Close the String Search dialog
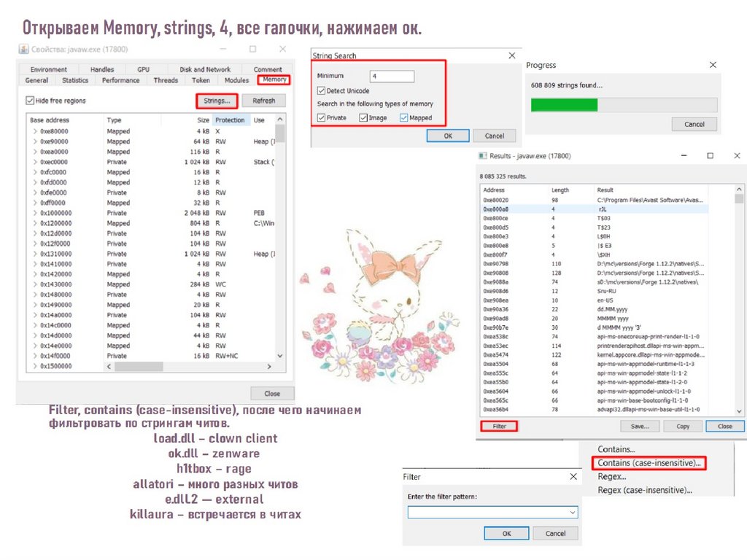This screenshot has width=747, height=560. tap(511, 55)
